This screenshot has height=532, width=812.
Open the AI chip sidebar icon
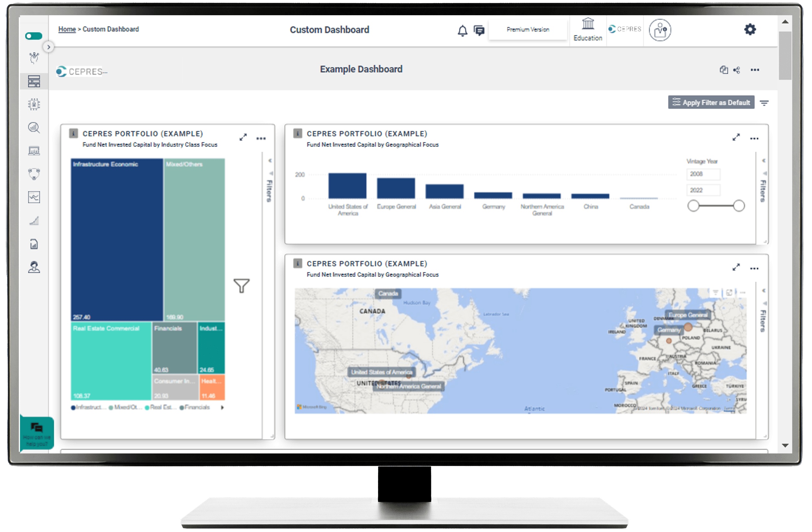[x=34, y=104]
